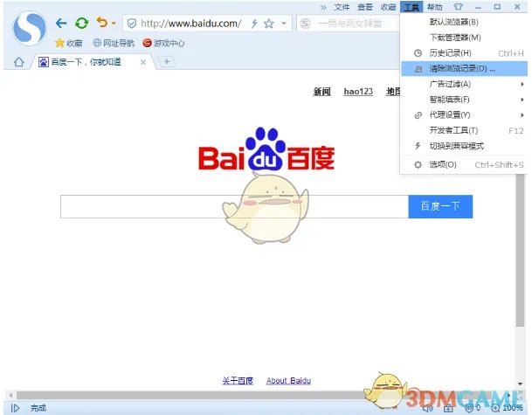Click the home icon beside the tabs
The height and width of the screenshot is (415, 532).
[x=19, y=62]
